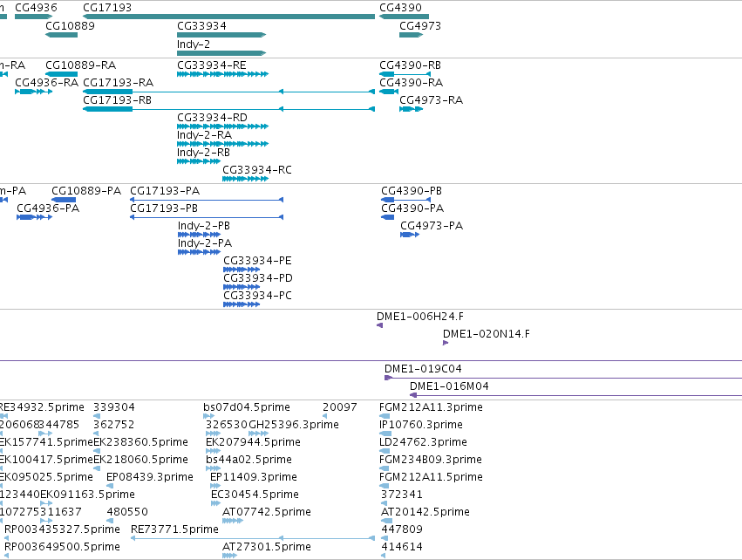Select protein CG4936-PA
742x560 pixels.
point(48,208)
